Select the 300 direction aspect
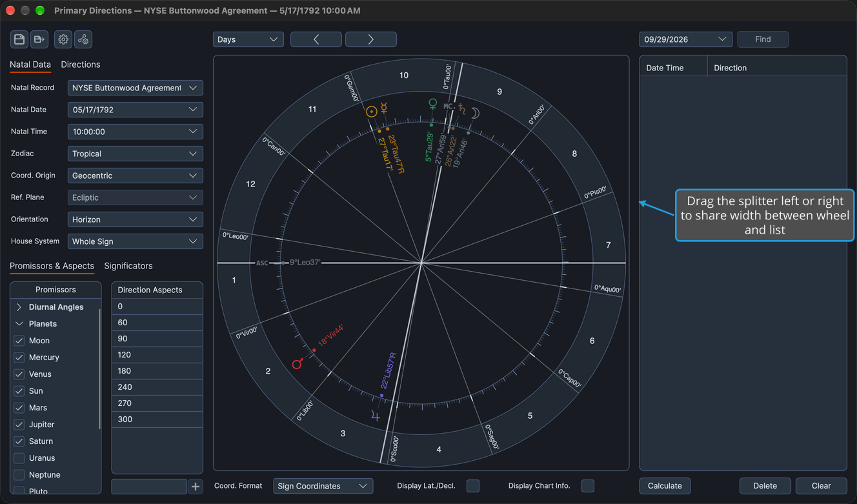The image size is (857, 504). [157, 419]
